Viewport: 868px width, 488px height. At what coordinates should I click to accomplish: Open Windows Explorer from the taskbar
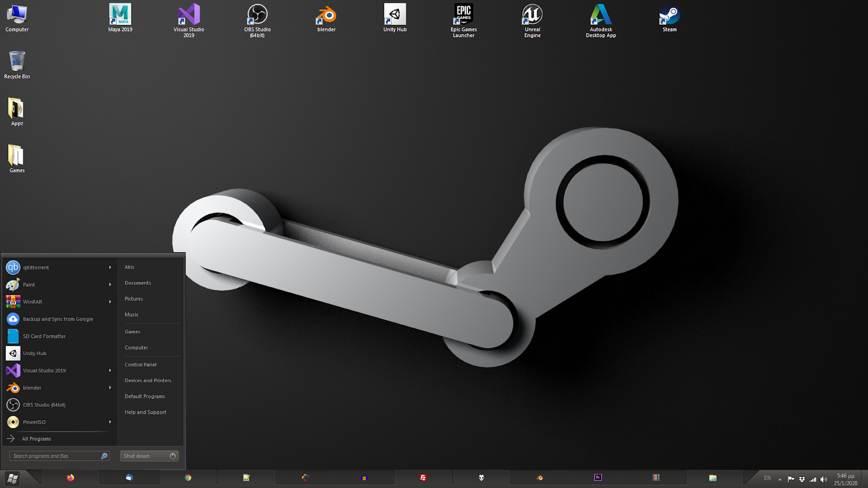click(713, 478)
